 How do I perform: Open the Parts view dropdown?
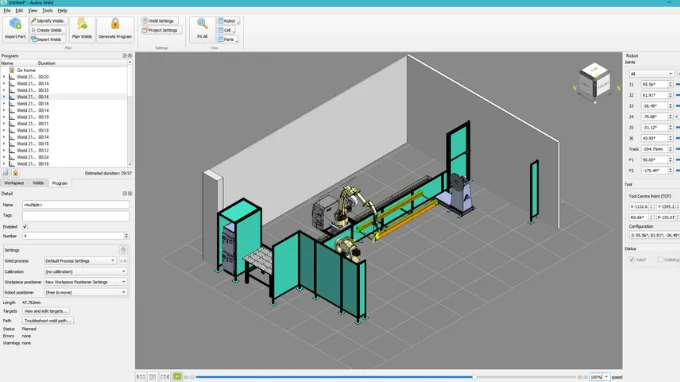(x=228, y=39)
